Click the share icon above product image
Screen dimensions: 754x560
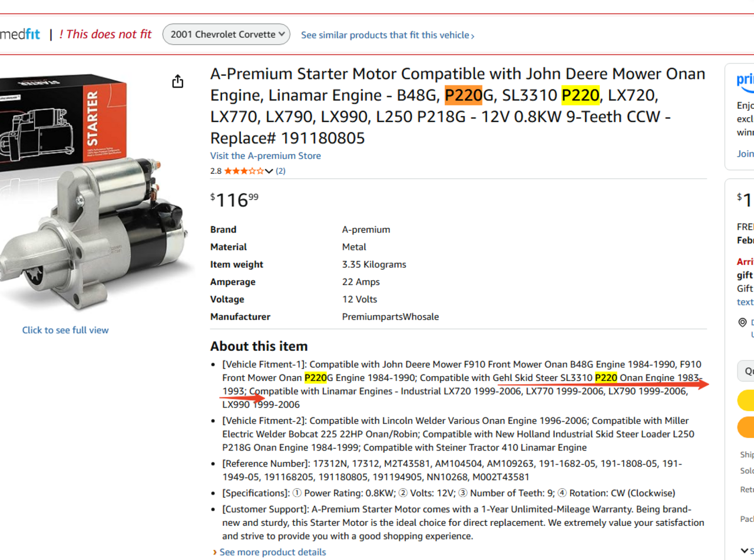[178, 81]
